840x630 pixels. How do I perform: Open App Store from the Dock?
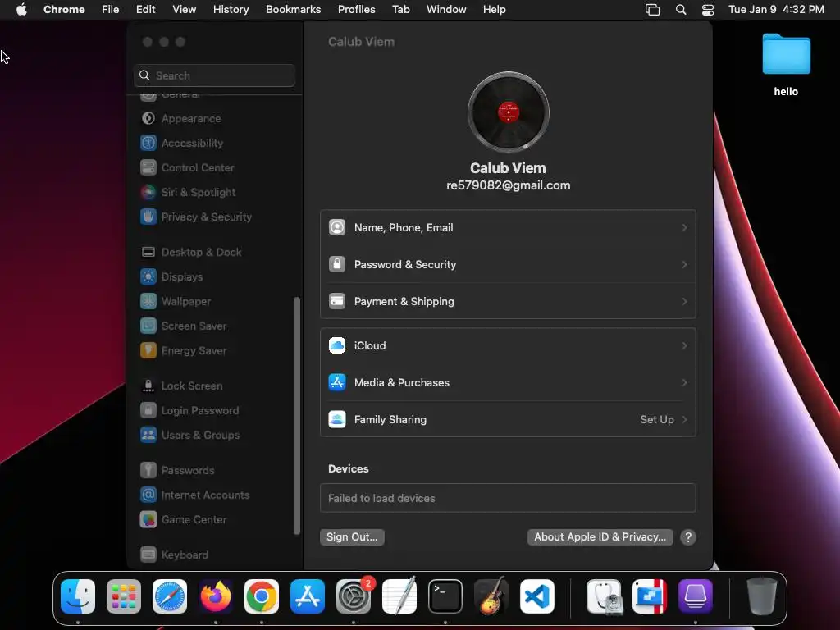click(308, 596)
